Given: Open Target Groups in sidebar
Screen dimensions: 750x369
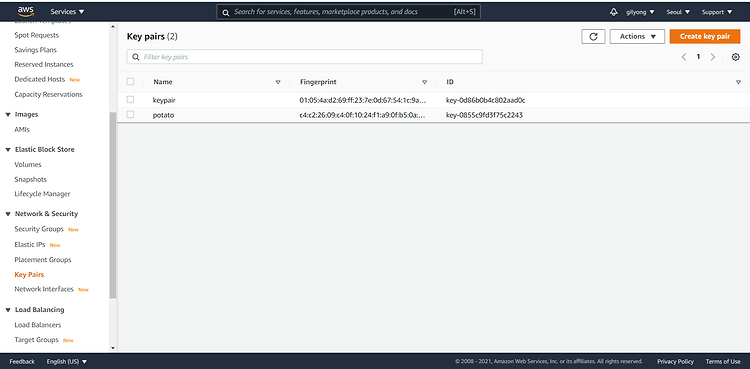Looking at the screenshot, I should point(36,340).
